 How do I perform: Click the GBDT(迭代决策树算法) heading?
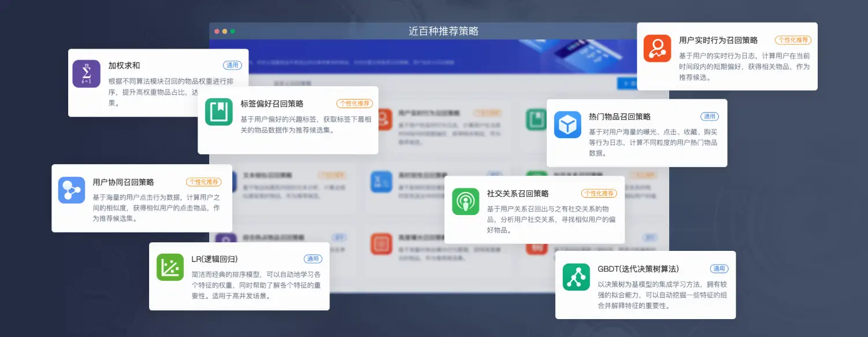(x=638, y=269)
